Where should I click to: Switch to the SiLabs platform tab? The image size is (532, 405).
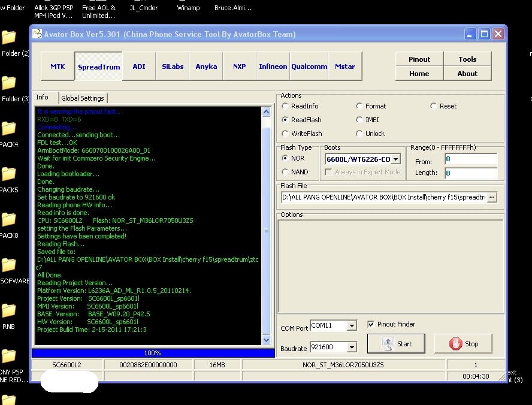click(173, 67)
